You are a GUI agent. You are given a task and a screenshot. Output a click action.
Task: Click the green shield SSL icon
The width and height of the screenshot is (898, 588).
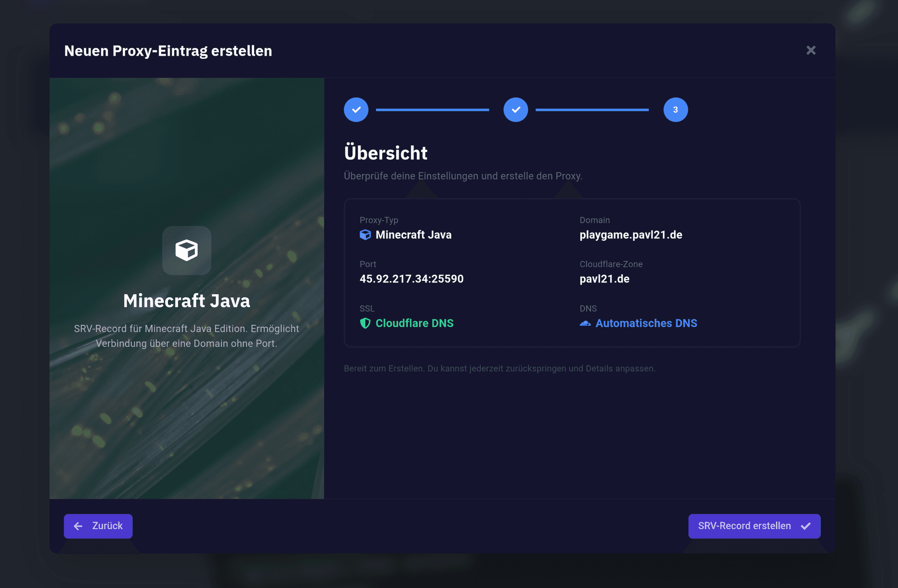pyautogui.click(x=365, y=323)
